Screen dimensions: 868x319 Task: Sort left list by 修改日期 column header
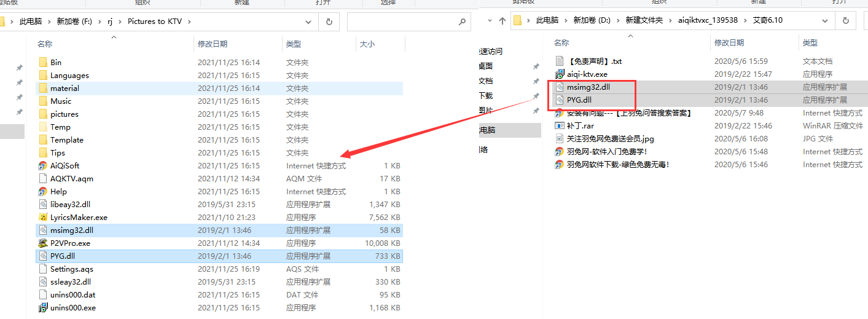pyautogui.click(x=213, y=44)
